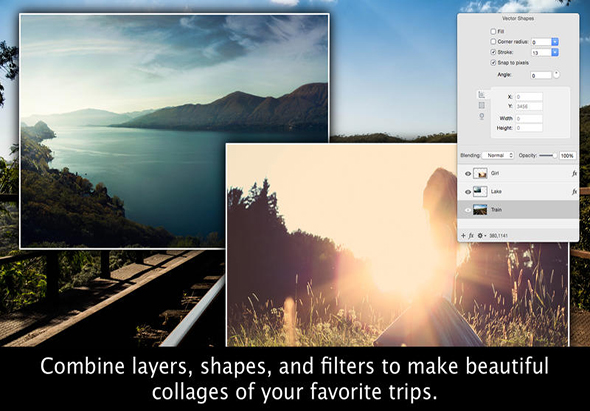The image size is (590, 411).
Task: Hide the Lake layer
Action: [x=468, y=192]
